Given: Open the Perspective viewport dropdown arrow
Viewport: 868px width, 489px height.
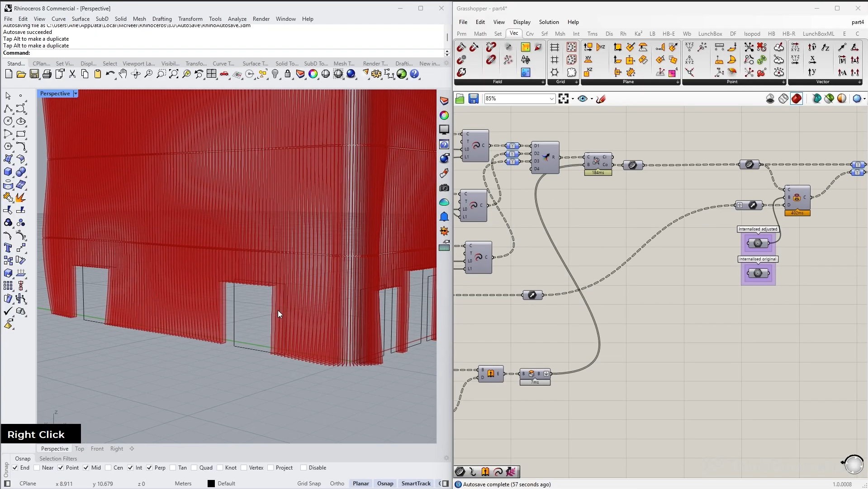Looking at the screenshot, I should click(x=76, y=94).
